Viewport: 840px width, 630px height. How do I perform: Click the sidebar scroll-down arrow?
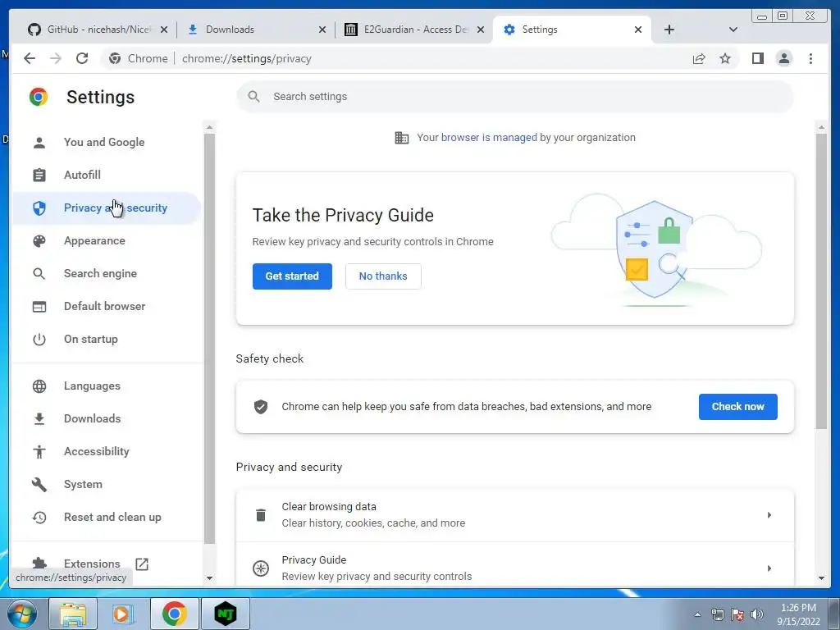tap(209, 578)
